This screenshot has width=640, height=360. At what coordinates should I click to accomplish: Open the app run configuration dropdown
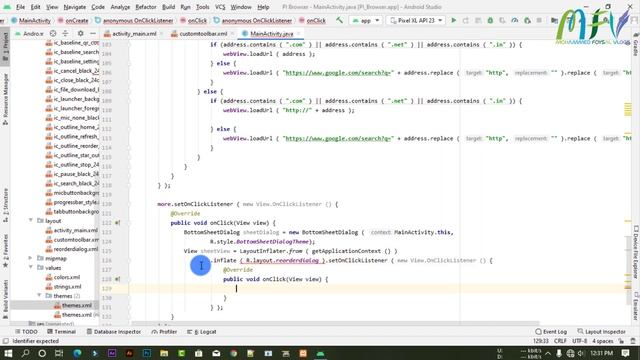click(x=366, y=20)
